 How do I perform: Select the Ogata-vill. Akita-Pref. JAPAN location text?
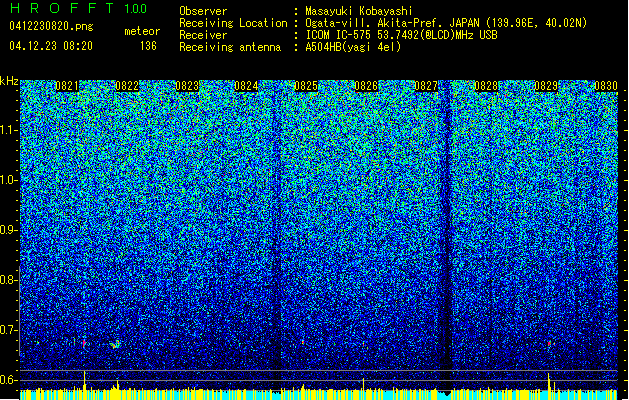pos(446,23)
